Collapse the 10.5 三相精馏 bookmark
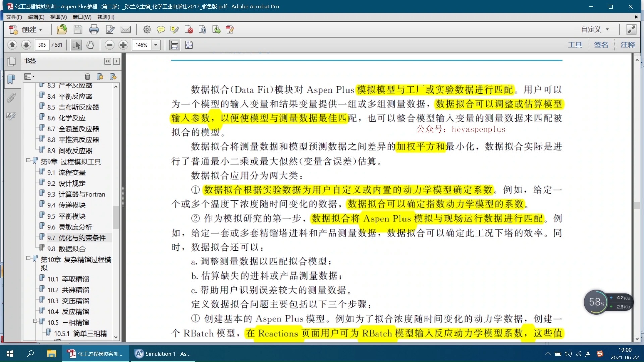This screenshot has height=362, width=644. pos(35,321)
